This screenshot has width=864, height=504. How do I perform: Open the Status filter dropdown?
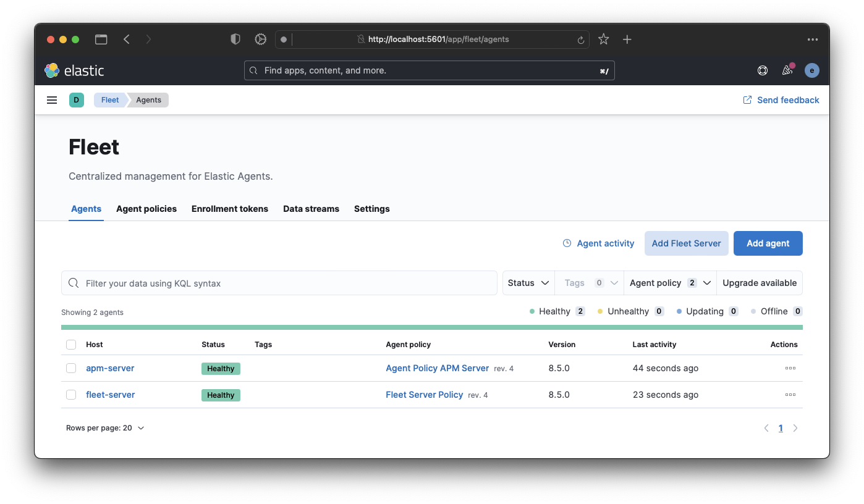click(528, 283)
